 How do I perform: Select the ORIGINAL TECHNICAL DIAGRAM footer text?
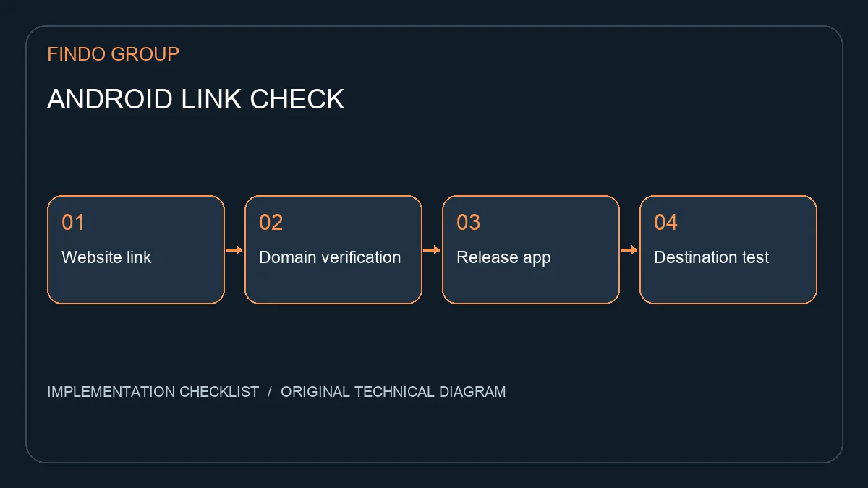tap(393, 392)
